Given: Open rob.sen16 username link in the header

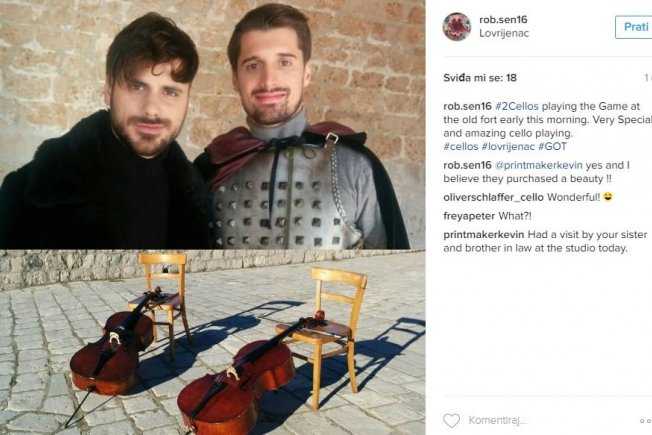Looking at the screenshot, I should 503,20.
